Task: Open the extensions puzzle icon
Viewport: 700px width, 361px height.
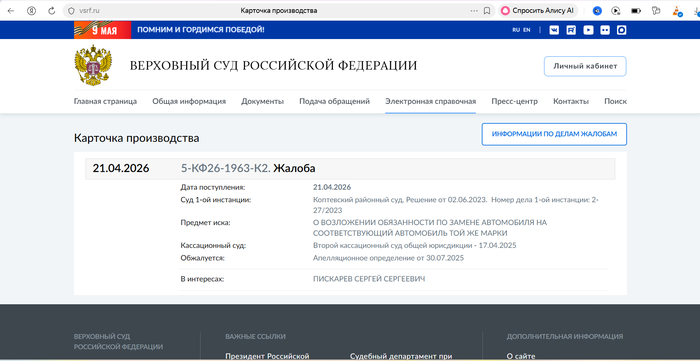Action: point(656,11)
